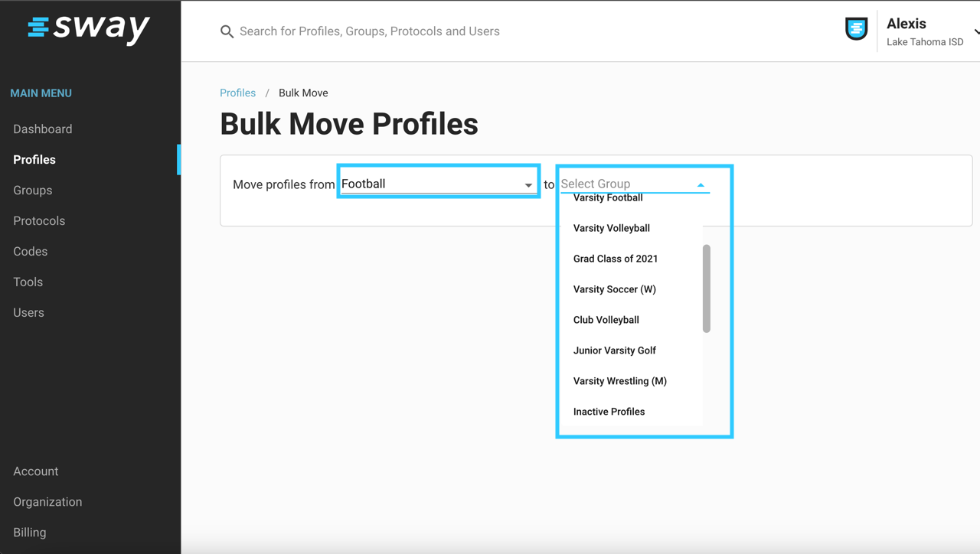The width and height of the screenshot is (980, 554).
Task: Open the Profiles breadcrumb link
Action: pos(237,93)
